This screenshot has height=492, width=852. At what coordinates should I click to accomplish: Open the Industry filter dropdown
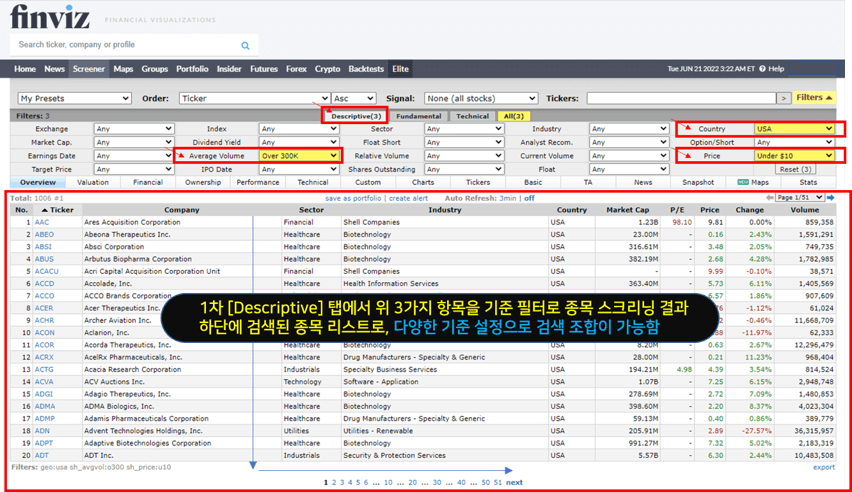click(629, 129)
